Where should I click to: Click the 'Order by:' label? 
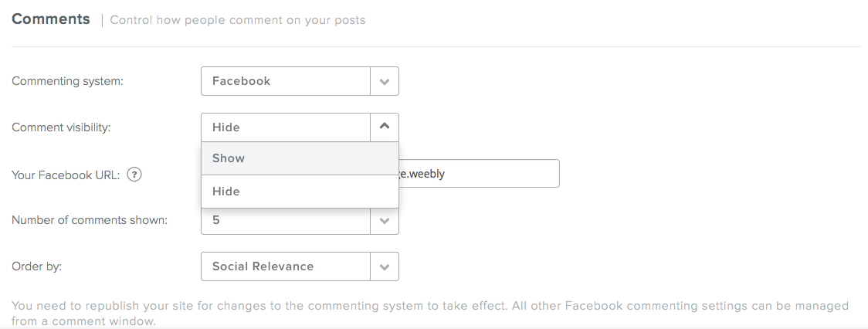[36, 266]
